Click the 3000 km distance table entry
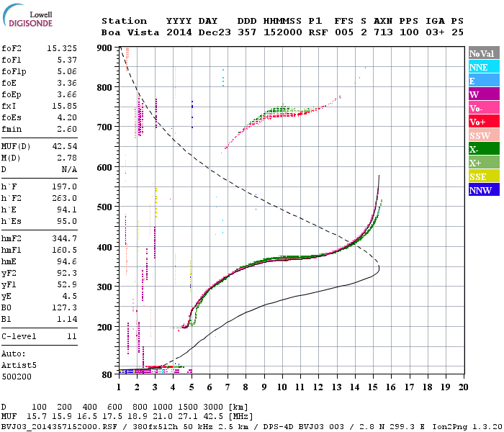The height and width of the screenshot is (432, 504). click(x=213, y=408)
